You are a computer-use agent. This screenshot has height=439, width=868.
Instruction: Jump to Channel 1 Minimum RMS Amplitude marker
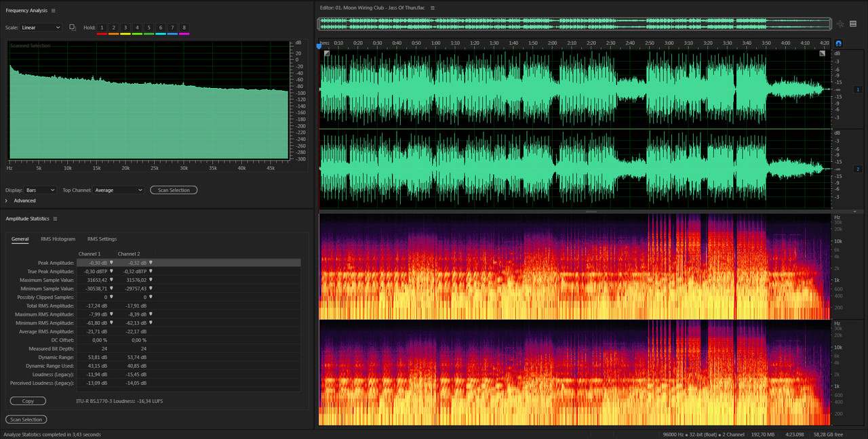pos(111,323)
